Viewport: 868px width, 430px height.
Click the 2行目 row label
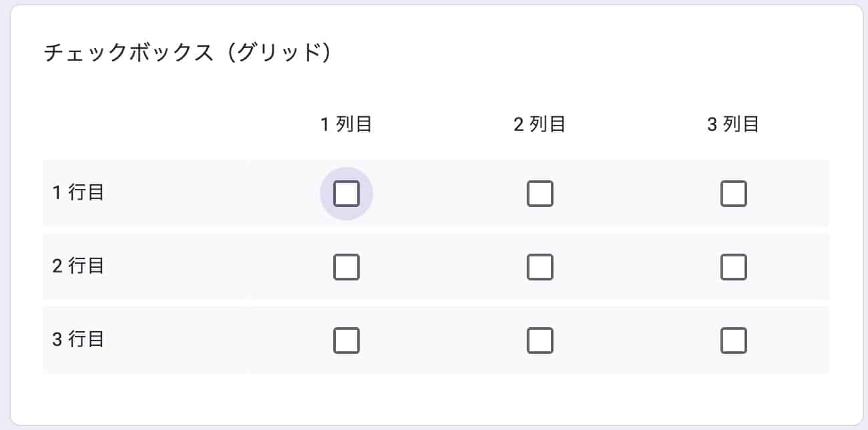[77, 266]
